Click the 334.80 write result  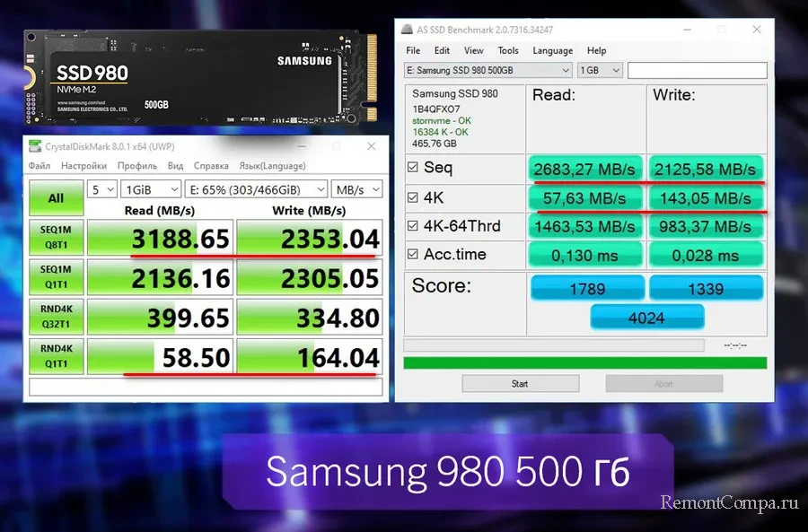(310, 317)
